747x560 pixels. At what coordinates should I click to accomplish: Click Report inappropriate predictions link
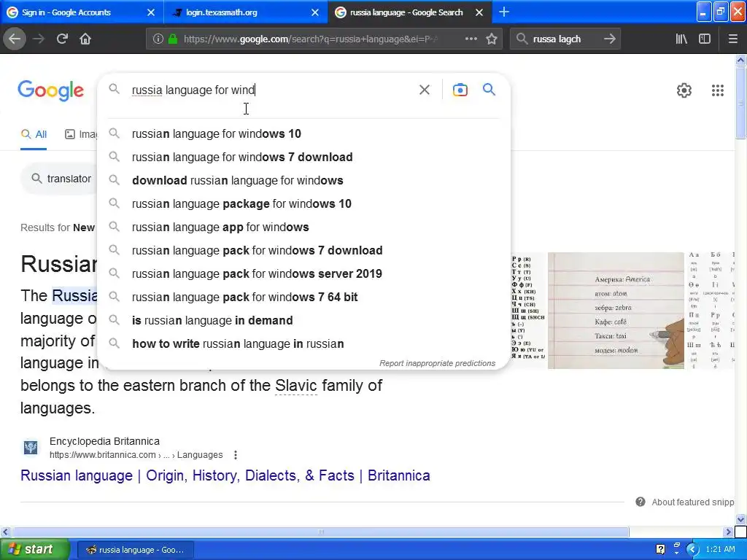438,363
